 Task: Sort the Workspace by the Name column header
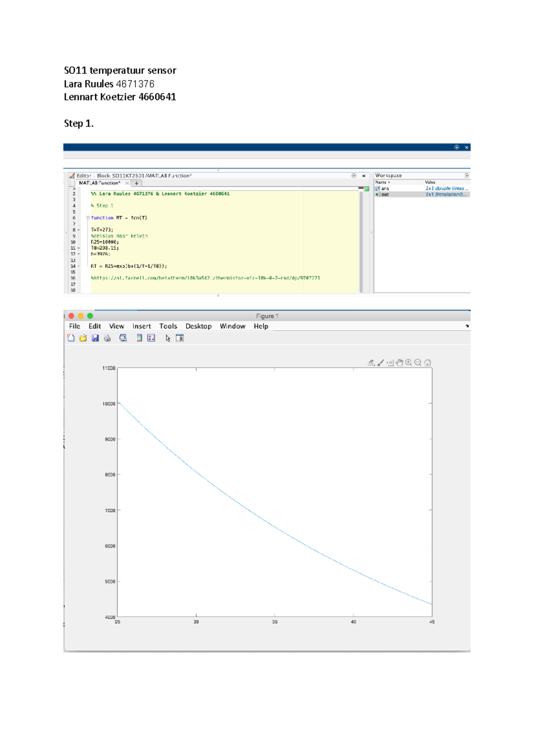[x=382, y=182]
